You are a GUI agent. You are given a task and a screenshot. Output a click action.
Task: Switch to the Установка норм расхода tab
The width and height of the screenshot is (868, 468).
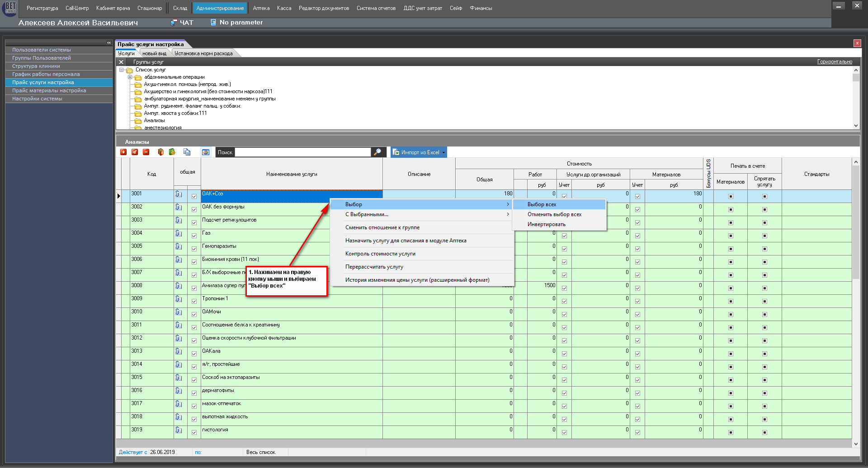[x=203, y=53]
